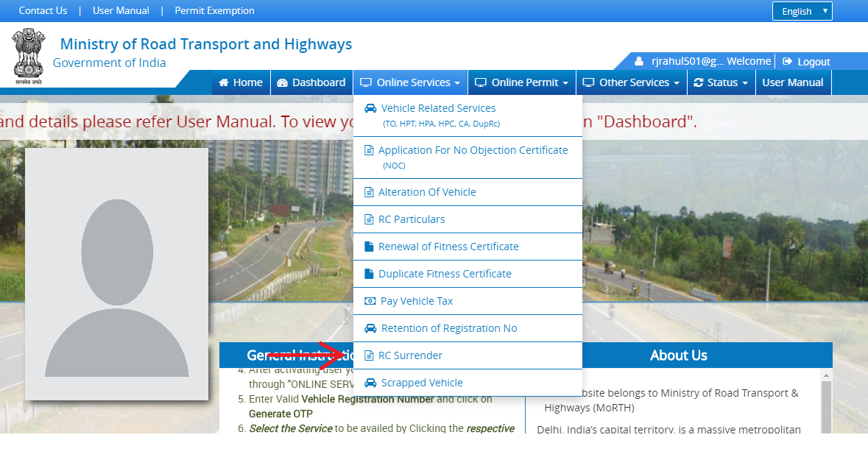Click "Vehicle Registration Number" instruction text
This screenshot has height=471, width=868.
tap(367, 399)
